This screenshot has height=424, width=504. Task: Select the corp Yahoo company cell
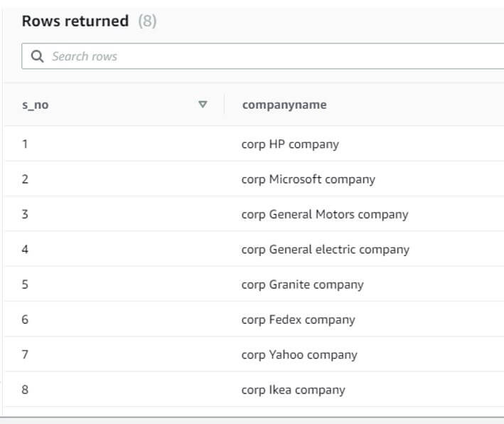[299, 355]
